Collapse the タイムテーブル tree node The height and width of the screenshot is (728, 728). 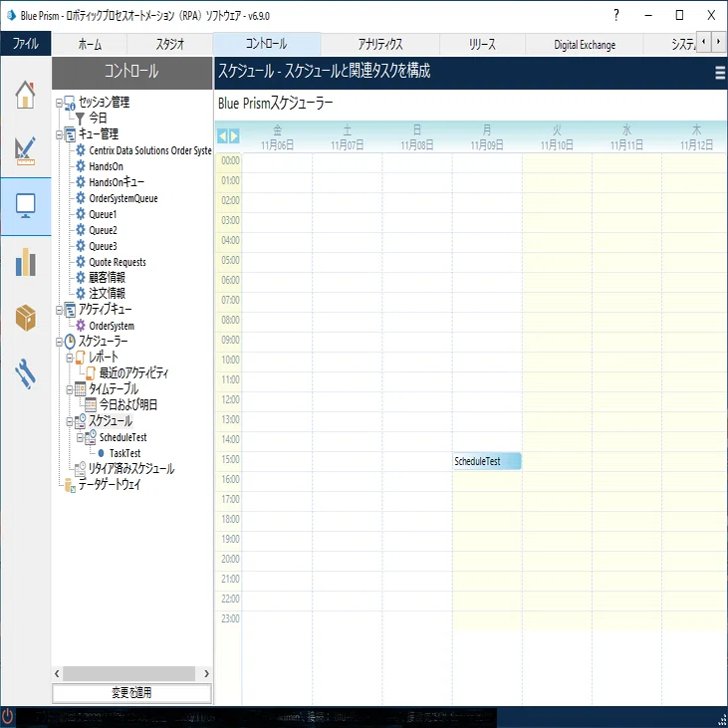coord(69,389)
